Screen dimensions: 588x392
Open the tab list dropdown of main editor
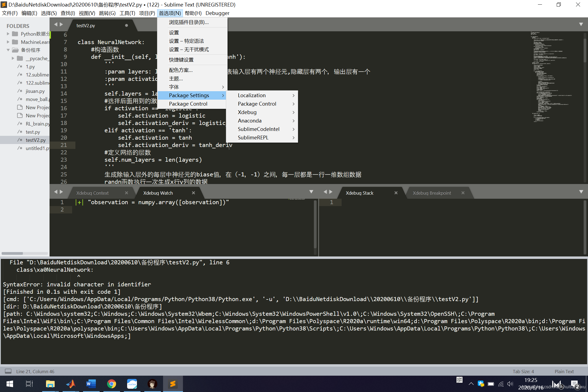coord(581,24)
